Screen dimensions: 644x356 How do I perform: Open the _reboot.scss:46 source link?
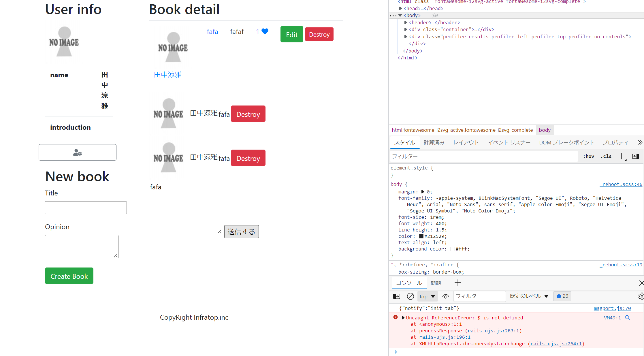point(621,184)
